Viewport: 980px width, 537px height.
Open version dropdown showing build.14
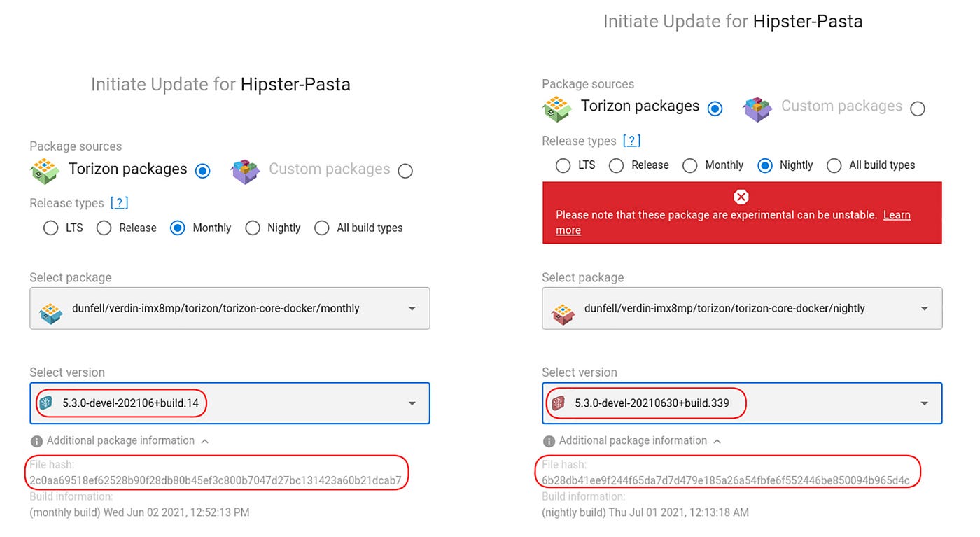click(230, 403)
